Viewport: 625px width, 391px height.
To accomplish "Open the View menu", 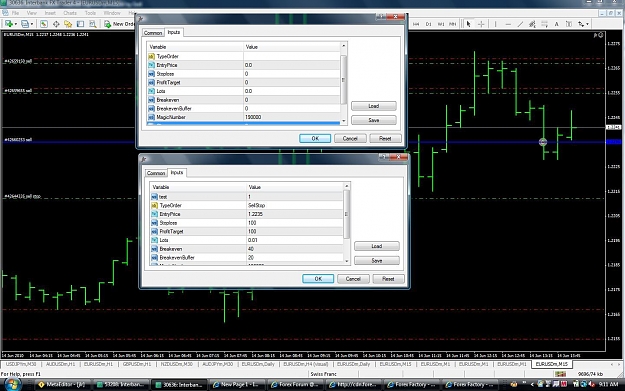I will [x=31, y=13].
